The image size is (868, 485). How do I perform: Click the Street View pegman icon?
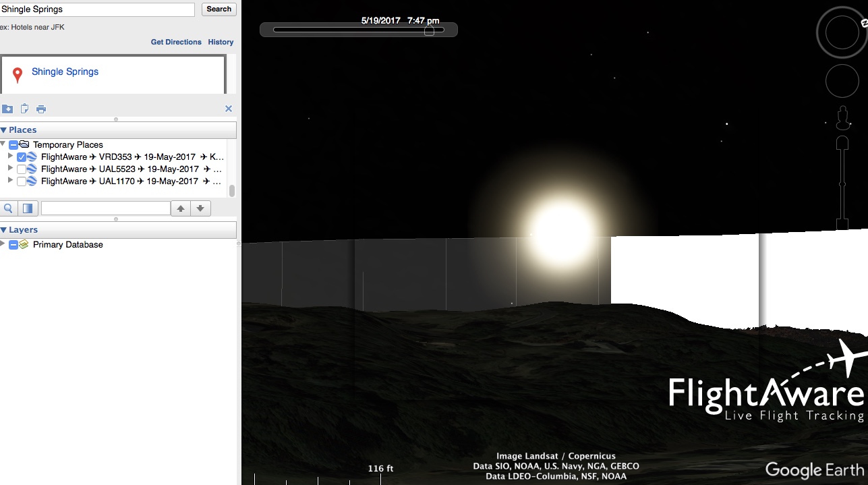[x=842, y=119]
